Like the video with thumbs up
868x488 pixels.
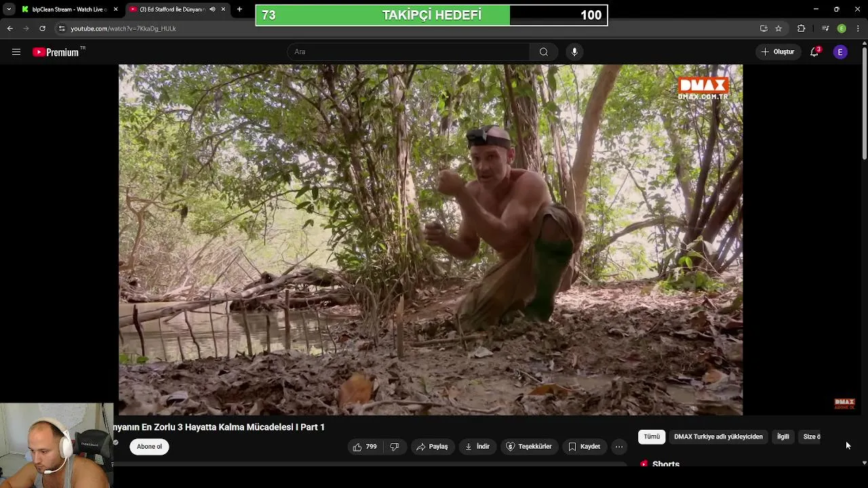(x=365, y=447)
